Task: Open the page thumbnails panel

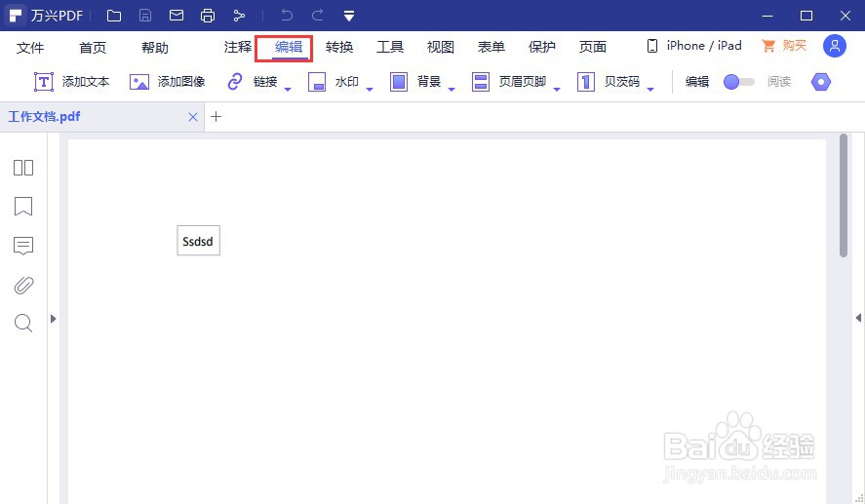Action: tap(23, 168)
